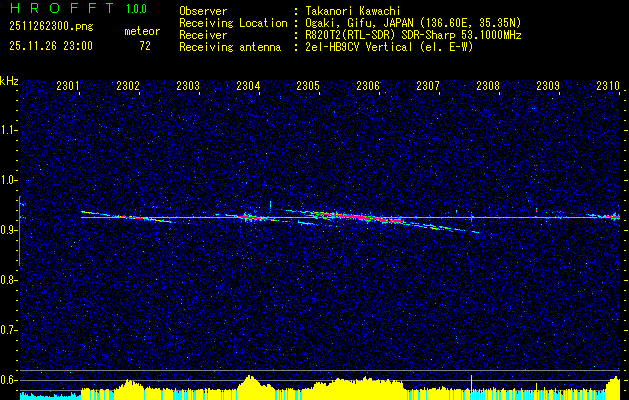Click the 2305 time axis marker
The image size is (629, 400).
[x=308, y=85]
